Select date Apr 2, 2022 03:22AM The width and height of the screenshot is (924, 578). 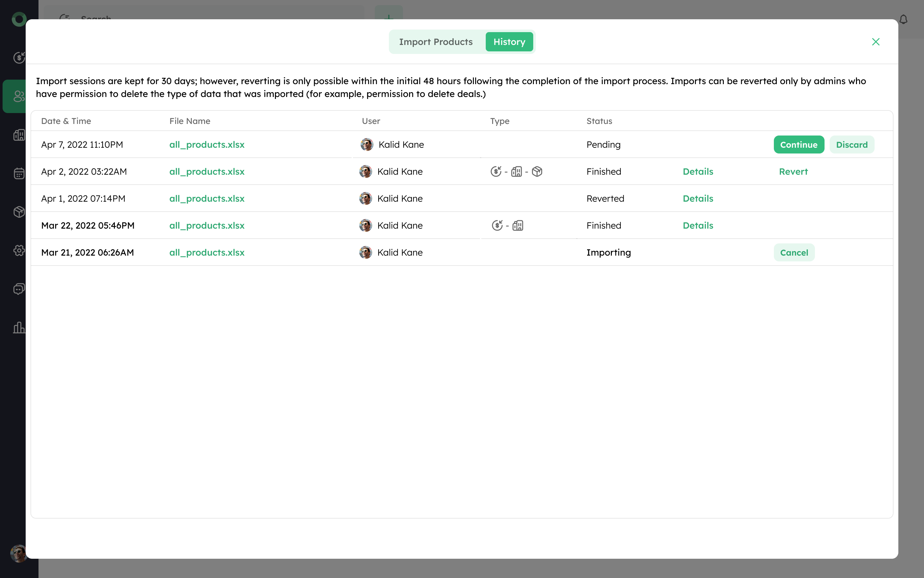[x=84, y=172]
